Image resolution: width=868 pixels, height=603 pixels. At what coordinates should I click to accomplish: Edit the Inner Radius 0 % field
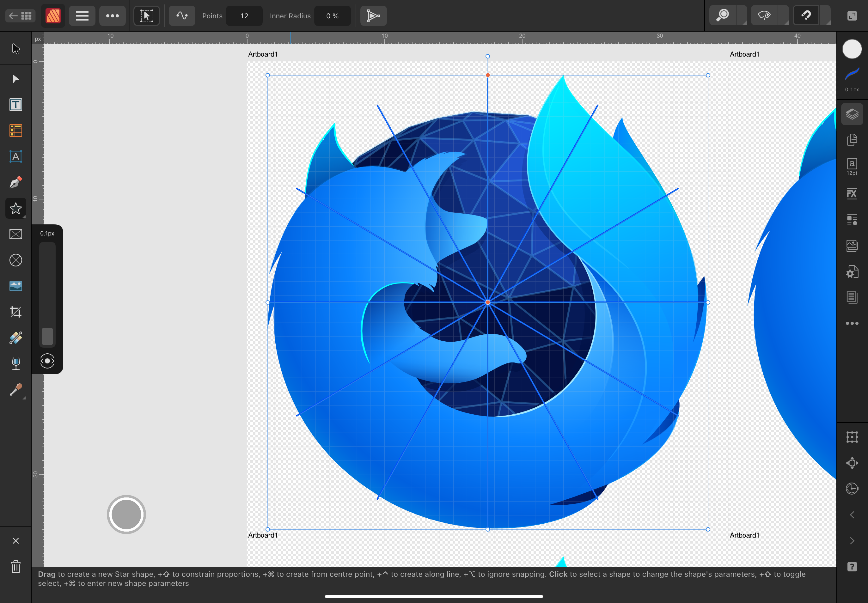tap(332, 16)
